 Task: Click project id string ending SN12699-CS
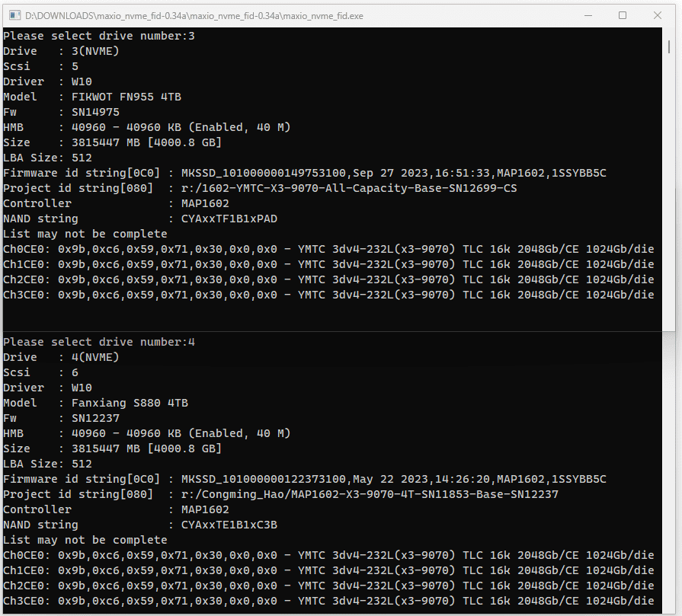[x=260, y=188]
